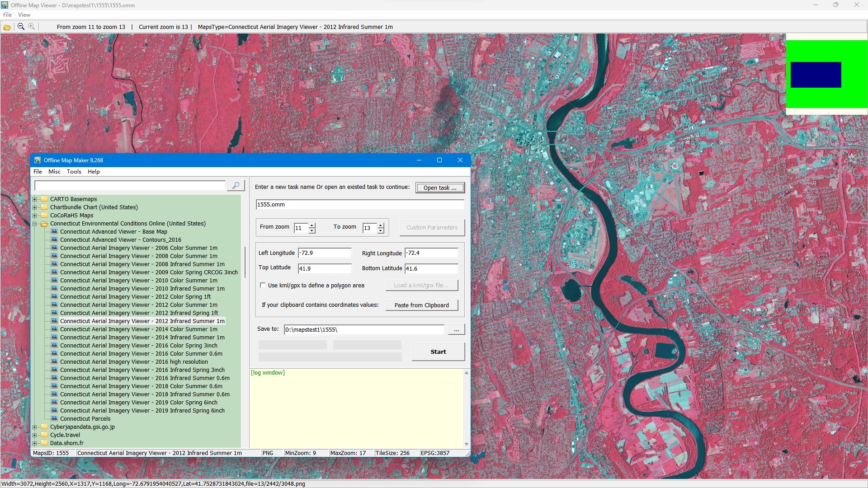Click the Cycle.travel folder icon
Viewport: 868px width, 488px height.
coord(44,435)
